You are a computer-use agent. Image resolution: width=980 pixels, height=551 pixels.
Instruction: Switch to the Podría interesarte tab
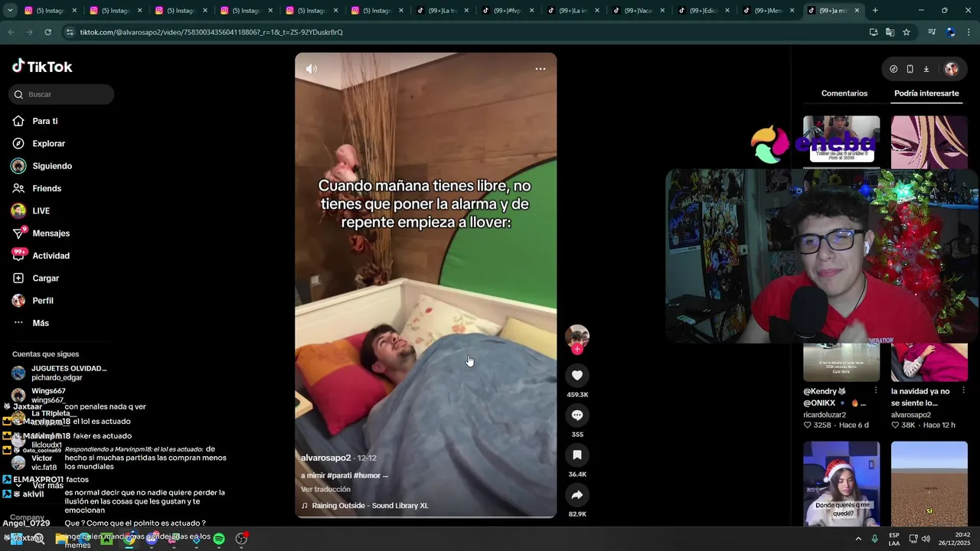pyautogui.click(x=926, y=93)
